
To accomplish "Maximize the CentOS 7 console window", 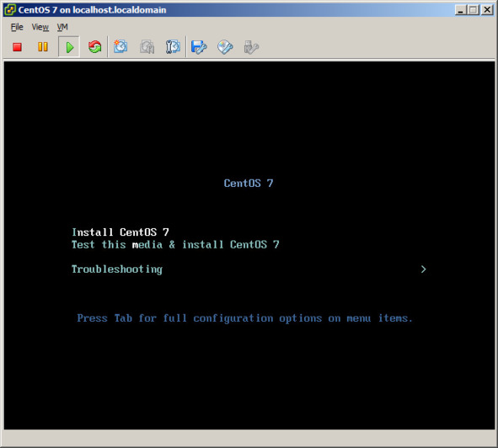I will pyautogui.click(x=474, y=10).
